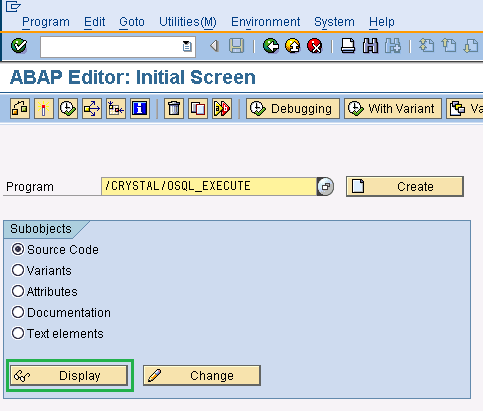483x411 pixels.
Task: Open the Help menu
Action: 382,22
